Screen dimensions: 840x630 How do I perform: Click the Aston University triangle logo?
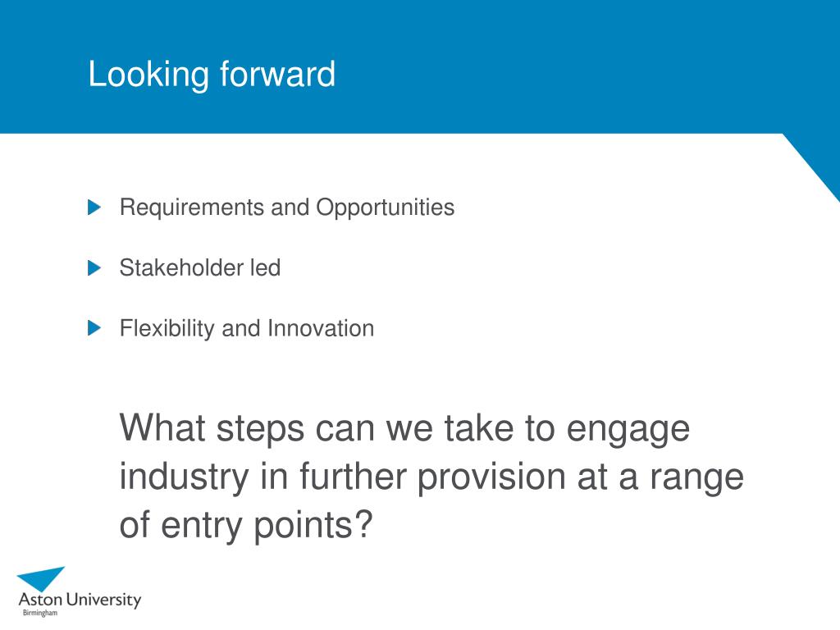pos(43,579)
